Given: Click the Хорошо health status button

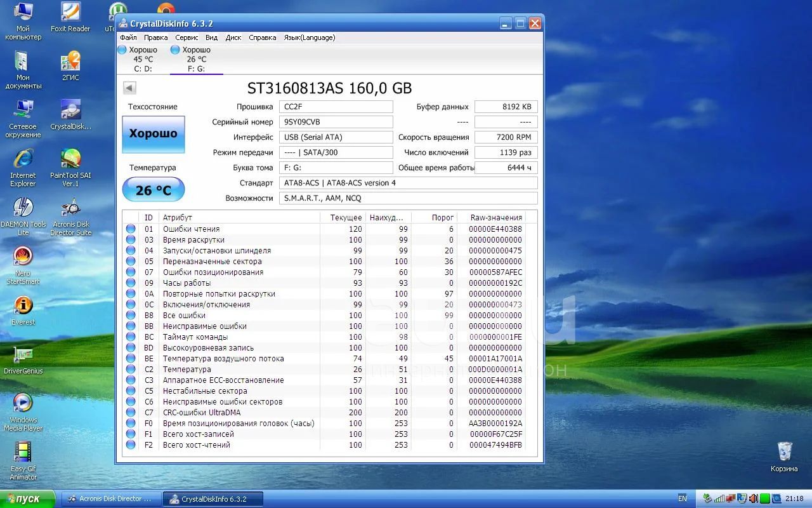Looking at the screenshot, I should click(x=153, y=134).
